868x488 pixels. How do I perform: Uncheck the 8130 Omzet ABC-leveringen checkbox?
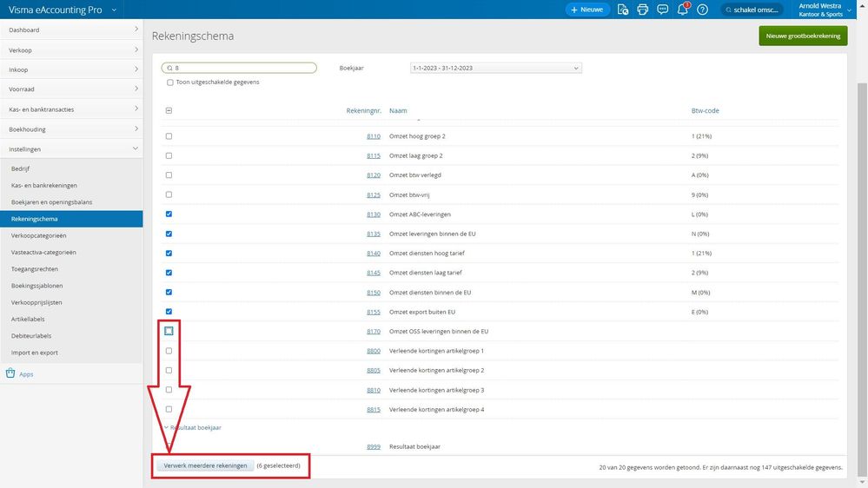coord(169,214)
